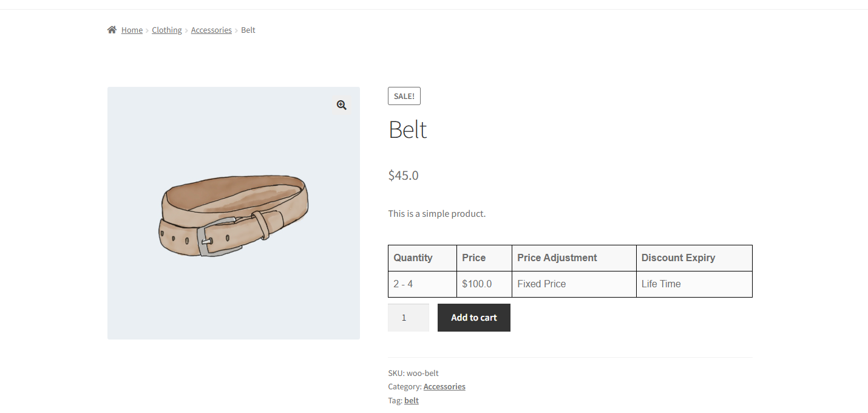Click the Quantity table header
This screenshot has height=413, width=868.
[413, 258]
